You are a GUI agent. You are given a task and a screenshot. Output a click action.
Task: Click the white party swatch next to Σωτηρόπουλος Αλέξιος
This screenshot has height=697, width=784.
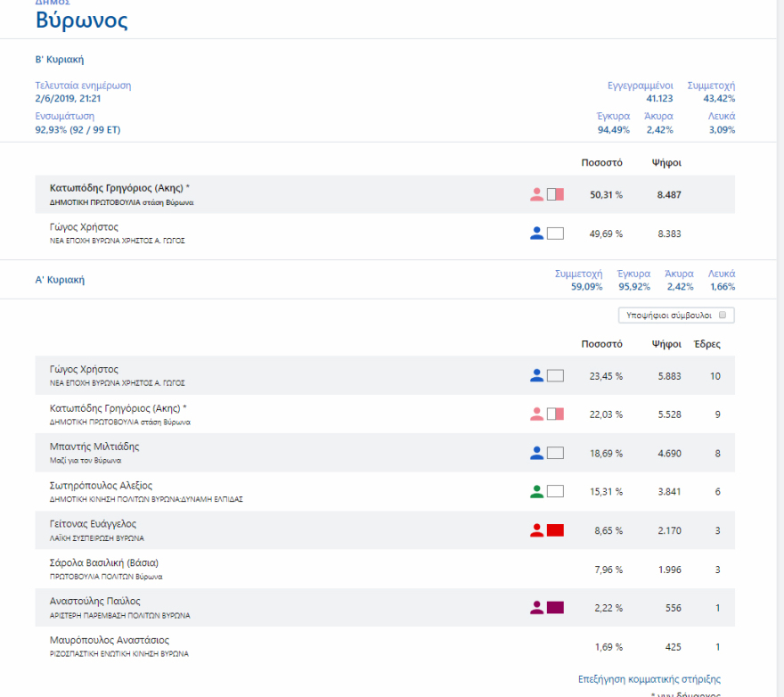pyautogui.click(x=555, y=491)
